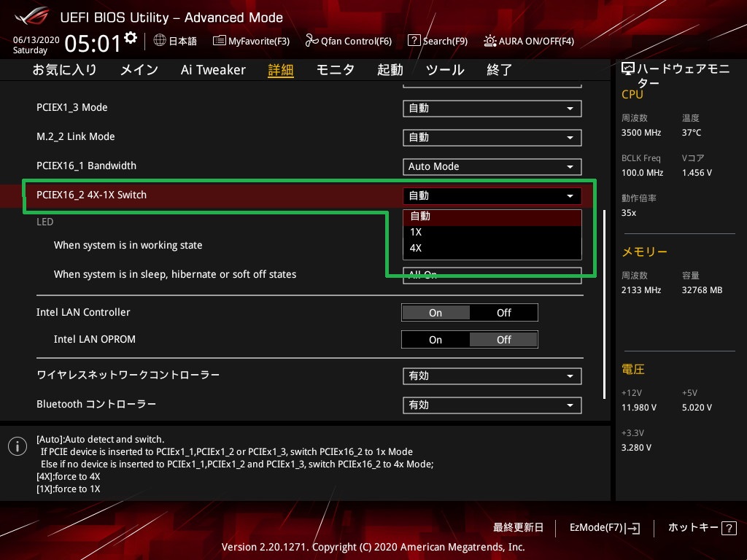The image size is (747, 560).
Task: Click the 05:01 clock display
Action: [93, 43]
